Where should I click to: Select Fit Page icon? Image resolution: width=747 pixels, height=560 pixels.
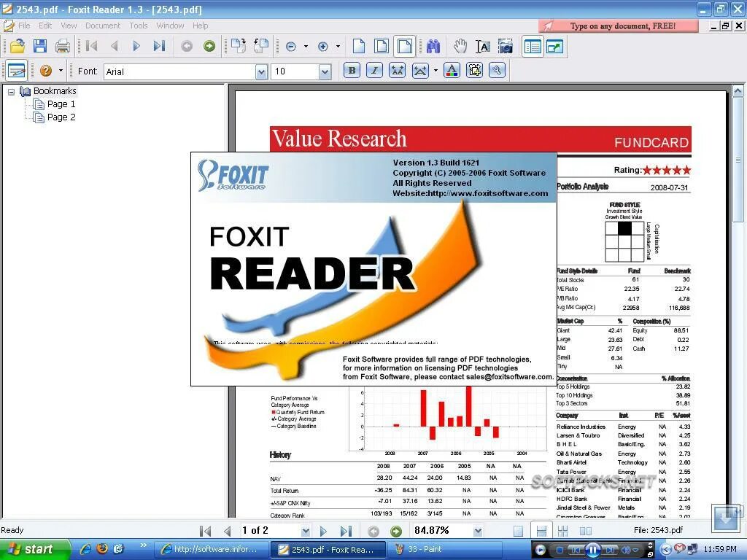tap(381, 46)
